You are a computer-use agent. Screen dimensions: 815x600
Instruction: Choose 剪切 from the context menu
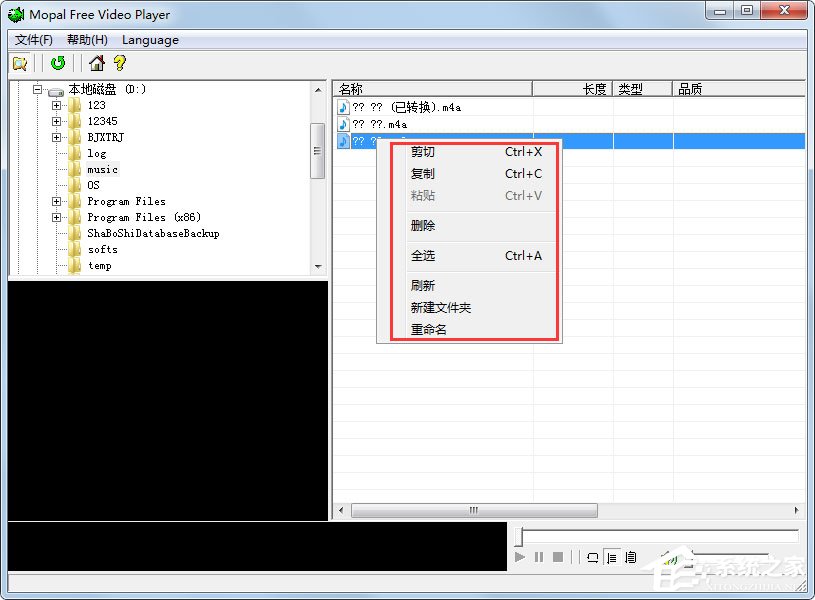click(423, 152)
